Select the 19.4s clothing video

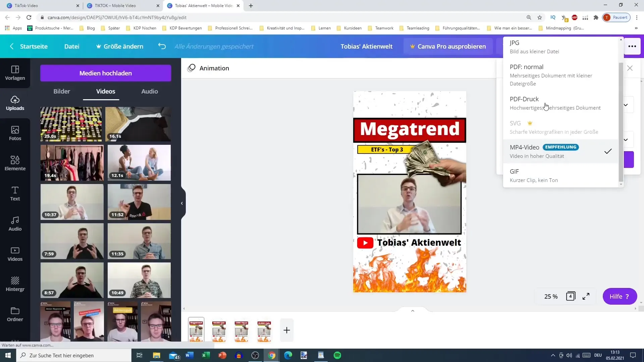coord(72,163)
